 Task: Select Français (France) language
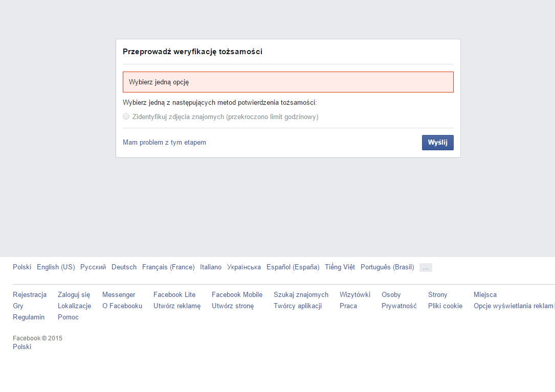tap(168, 267)
